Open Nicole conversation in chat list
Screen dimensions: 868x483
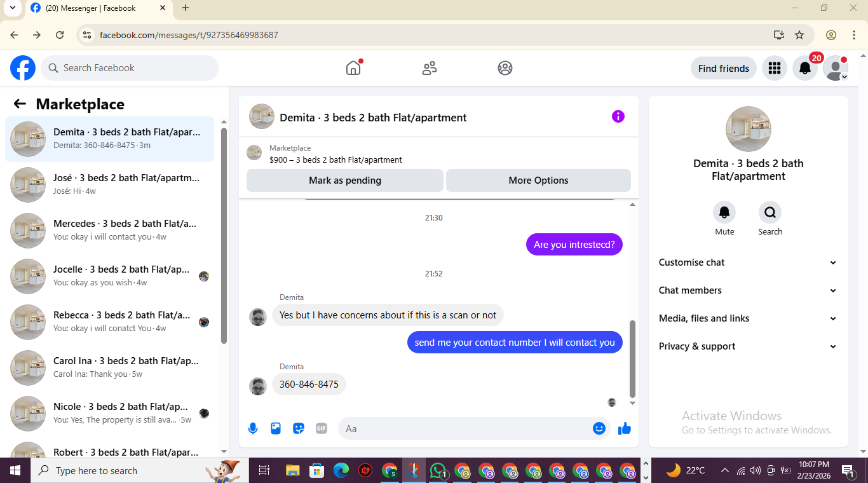point(109,414)
